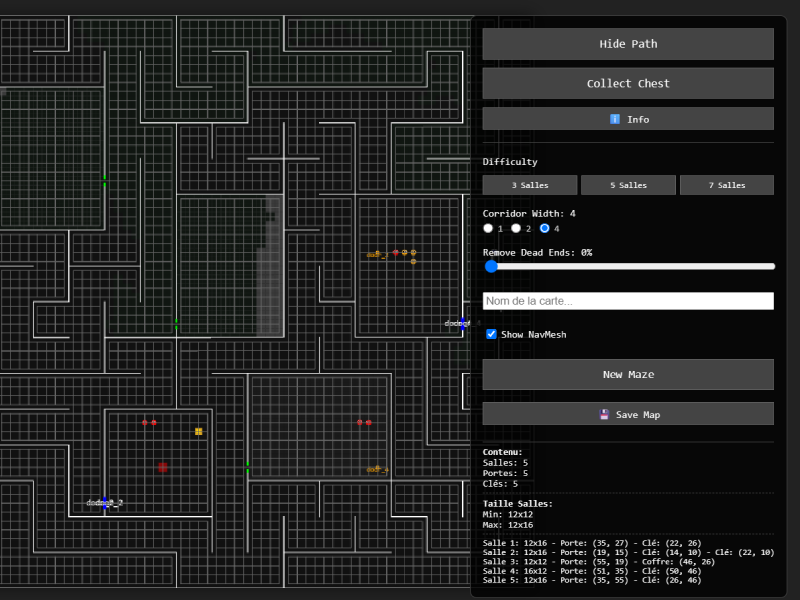Viewport: 800px width, 600px height.
Task: Click the Collect Chest button
Action: pos(628,83)
